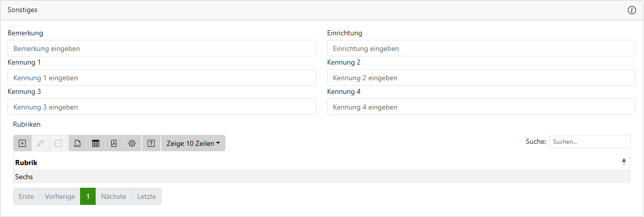Image resolution: width=644 pixels, height=217 pixels.
Task: Open the info icon in Sonstiges header
Action: coord(632,10)
